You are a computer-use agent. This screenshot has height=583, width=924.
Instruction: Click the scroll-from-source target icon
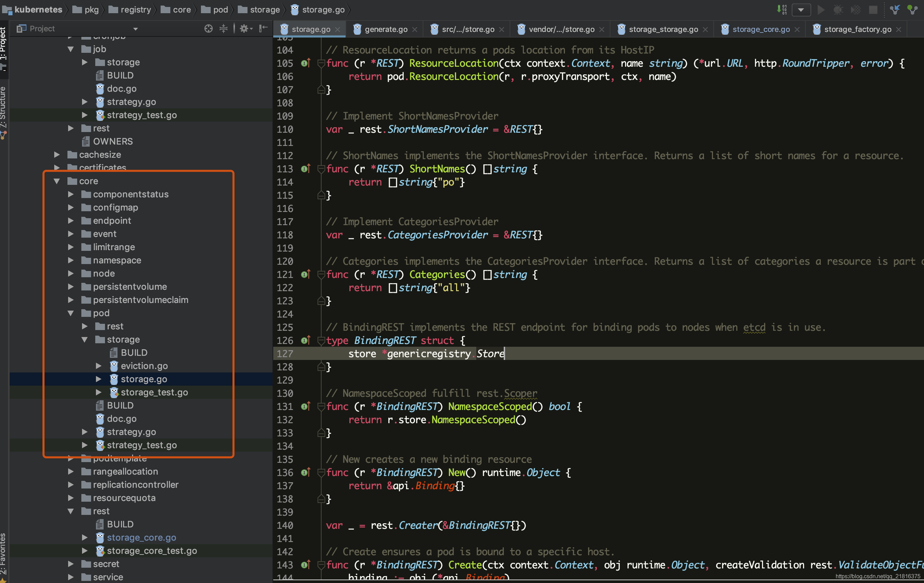[x=208, y=29]
